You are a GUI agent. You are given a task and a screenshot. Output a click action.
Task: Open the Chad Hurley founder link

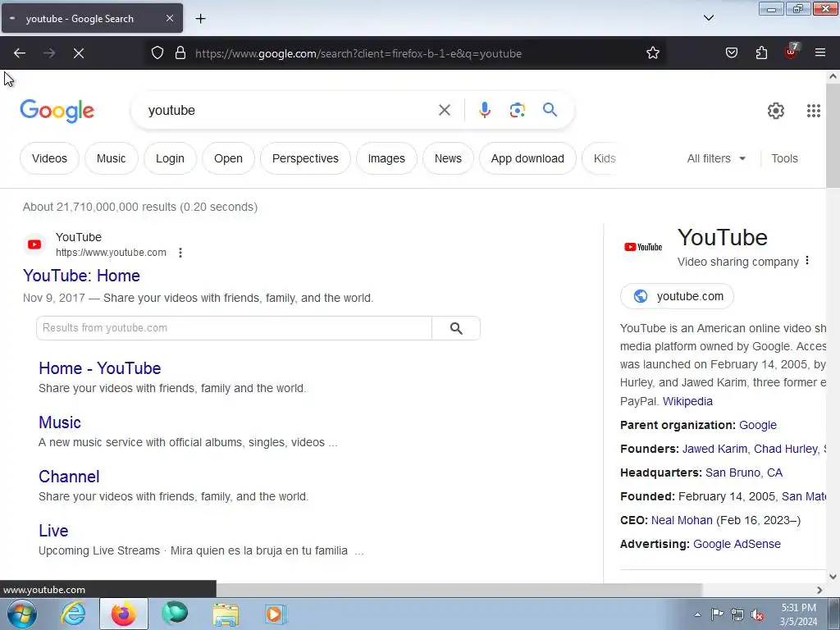click(x=786, y=449)
